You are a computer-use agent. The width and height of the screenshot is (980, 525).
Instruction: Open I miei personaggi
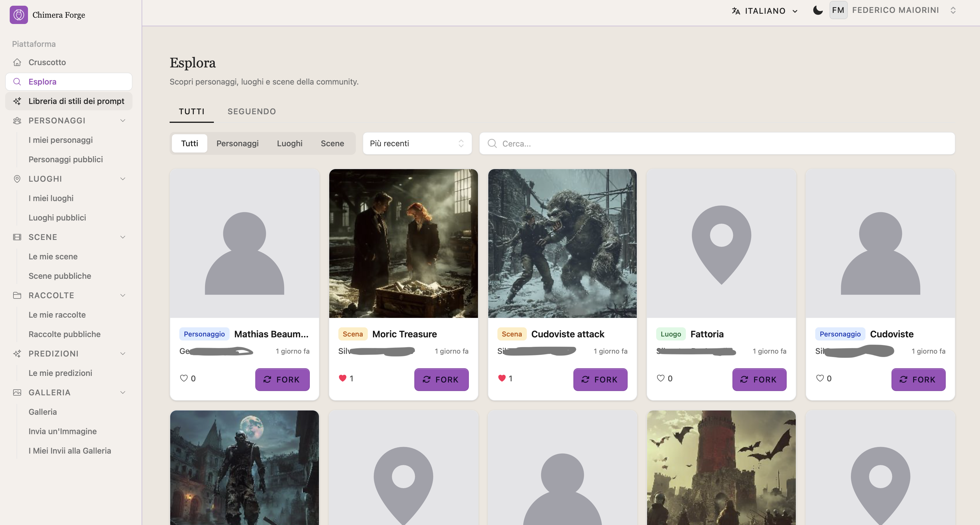pos(61,140)
